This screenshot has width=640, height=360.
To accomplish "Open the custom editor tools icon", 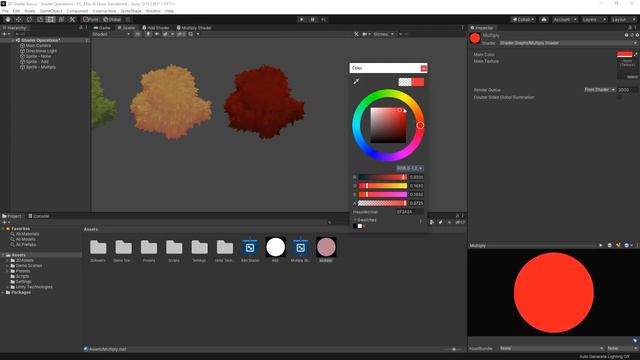I will click(72, 19).
